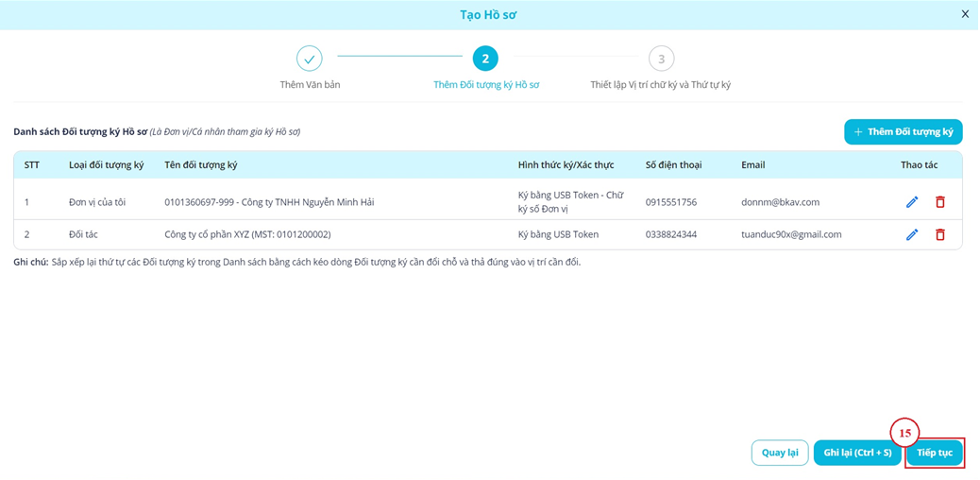The width and height of the screenshot is (980, 480).
Task: Go back using Quay lại button
Action: 780,454
